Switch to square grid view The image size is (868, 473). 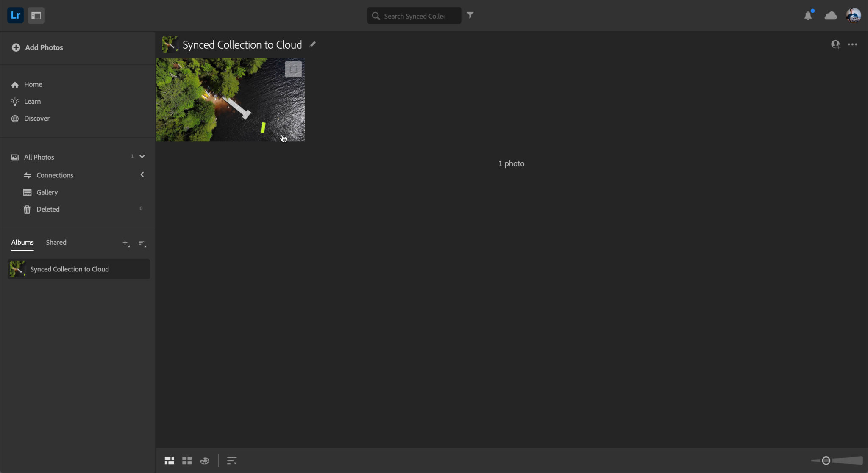pyautogui.click(x=187, y=460)
